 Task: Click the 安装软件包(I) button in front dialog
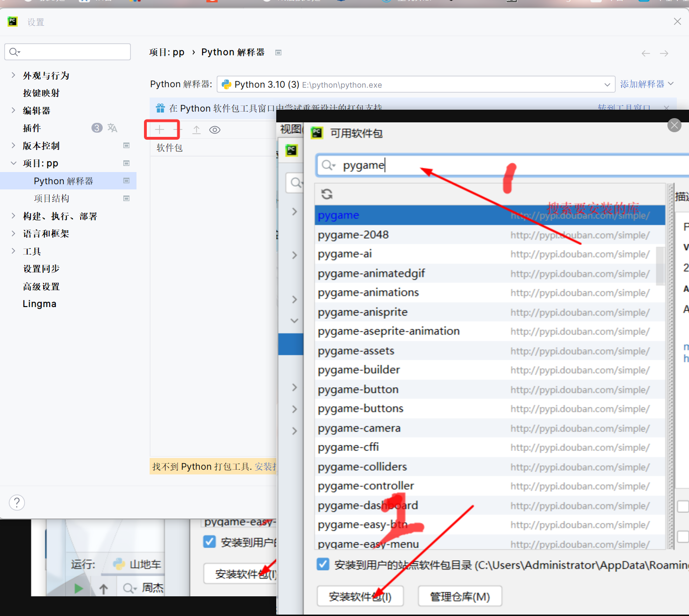[x=360, y=596]
